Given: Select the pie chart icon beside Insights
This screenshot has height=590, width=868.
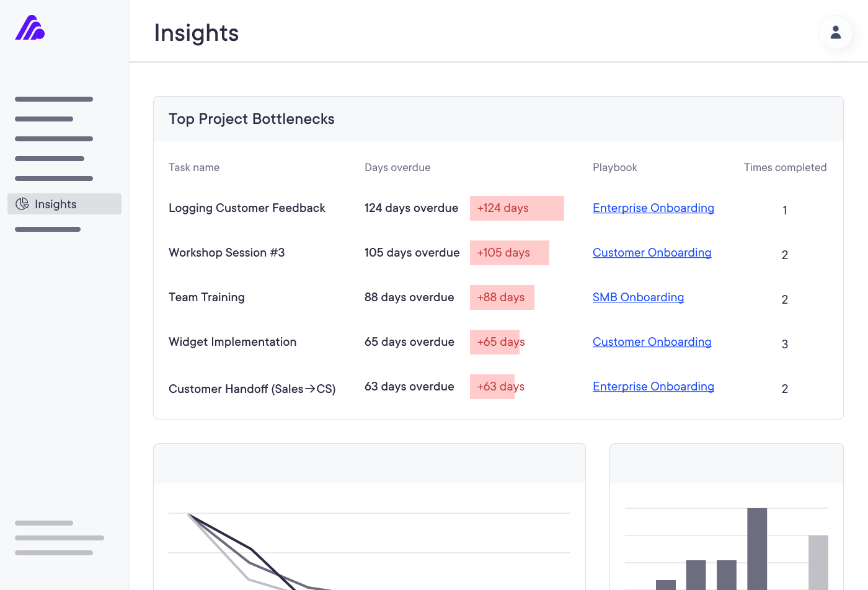Looking at the screenshot, I should coord(22,203).
